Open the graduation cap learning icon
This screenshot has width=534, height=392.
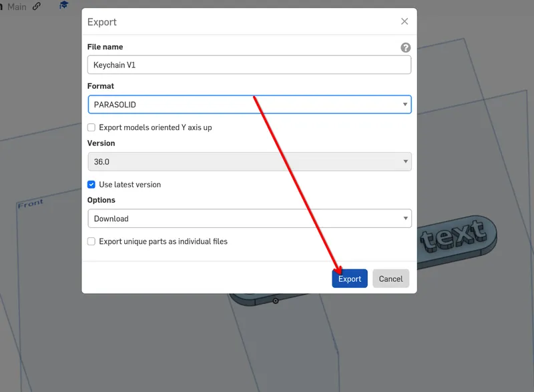63,5
